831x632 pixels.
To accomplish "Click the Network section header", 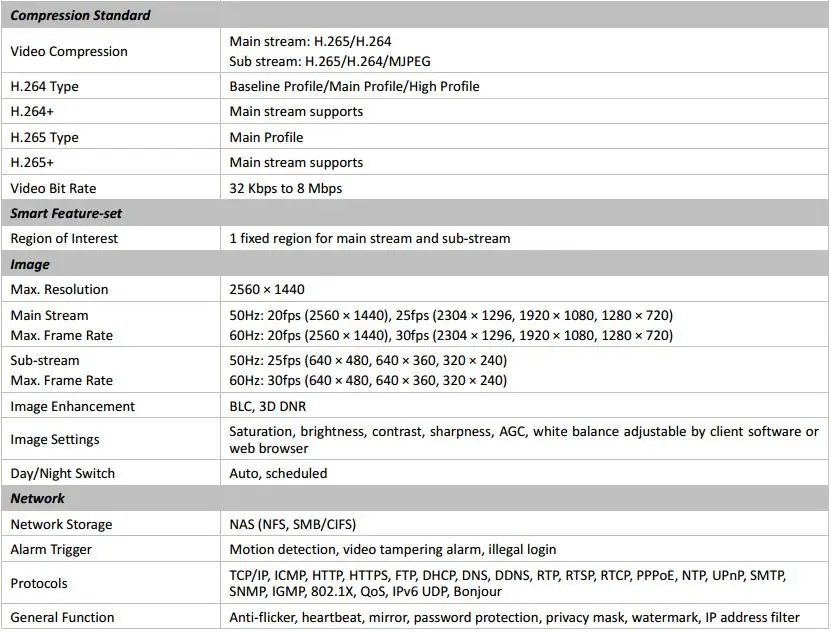I will click(38, 498).
